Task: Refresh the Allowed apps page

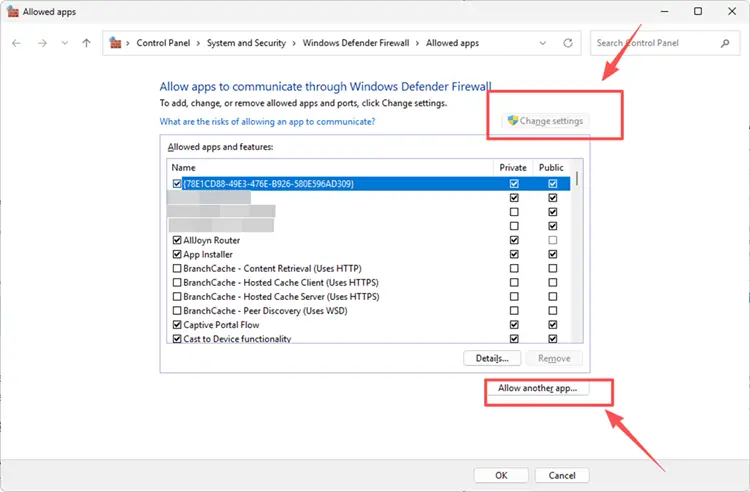Action: pos(568,43)
